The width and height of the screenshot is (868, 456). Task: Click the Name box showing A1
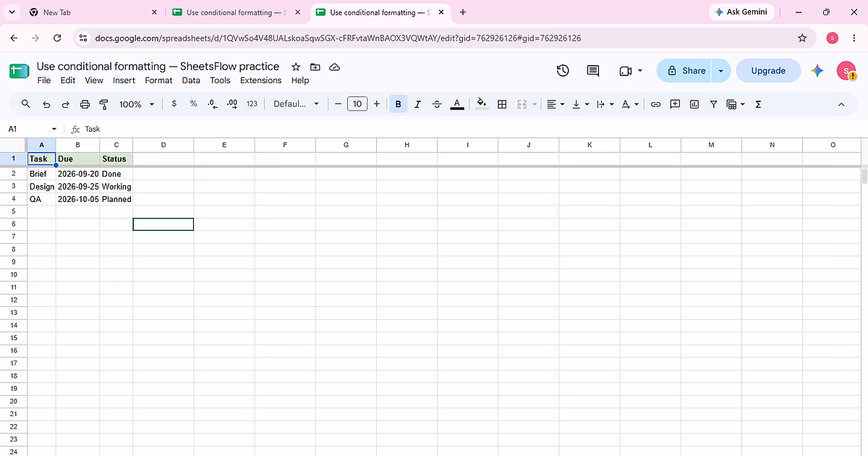(33, 129)
